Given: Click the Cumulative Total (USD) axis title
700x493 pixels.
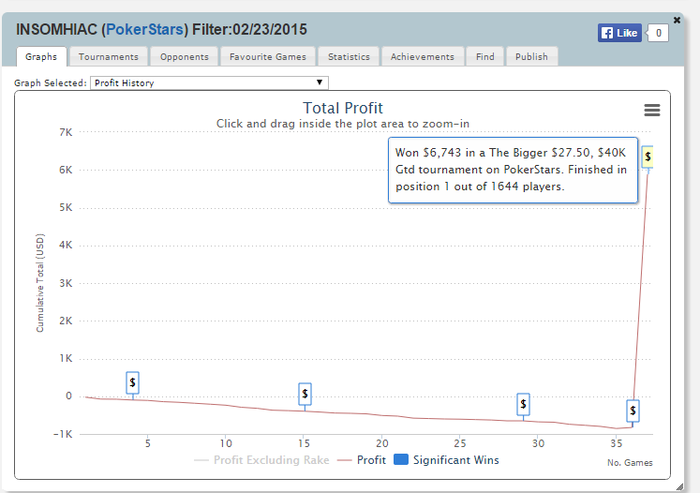Looking at the screenshot, I should pos(40,283).
